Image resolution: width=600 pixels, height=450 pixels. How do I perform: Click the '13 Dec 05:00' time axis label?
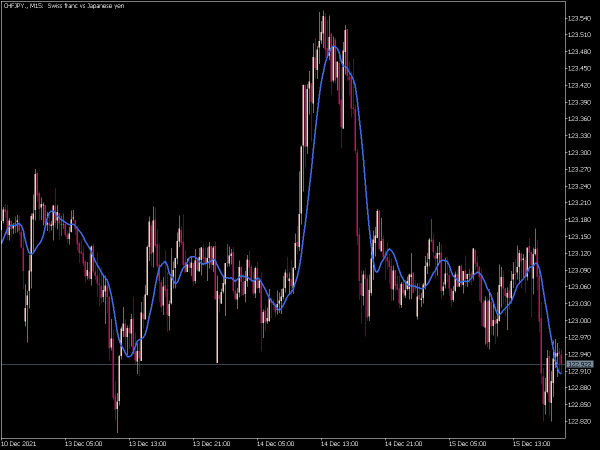(83, 444)
